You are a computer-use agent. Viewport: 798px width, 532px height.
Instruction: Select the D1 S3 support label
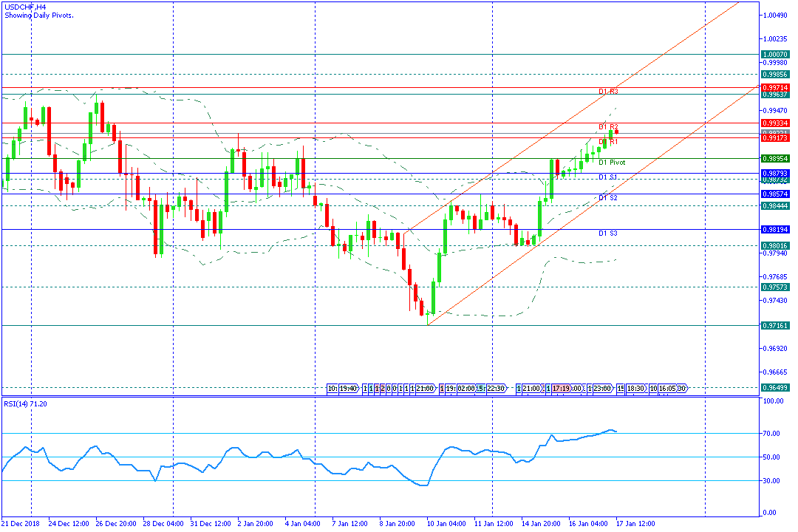click(608, 233)
